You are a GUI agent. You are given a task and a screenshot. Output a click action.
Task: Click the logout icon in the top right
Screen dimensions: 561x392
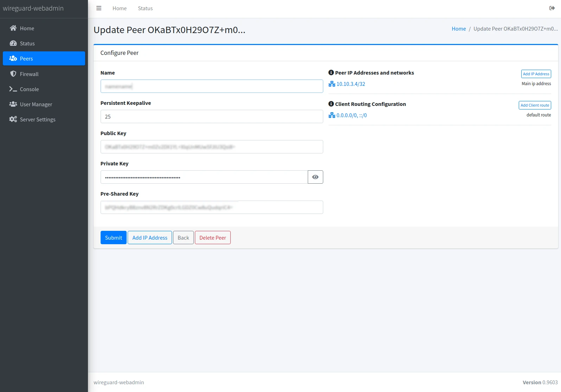coord(552,8)
